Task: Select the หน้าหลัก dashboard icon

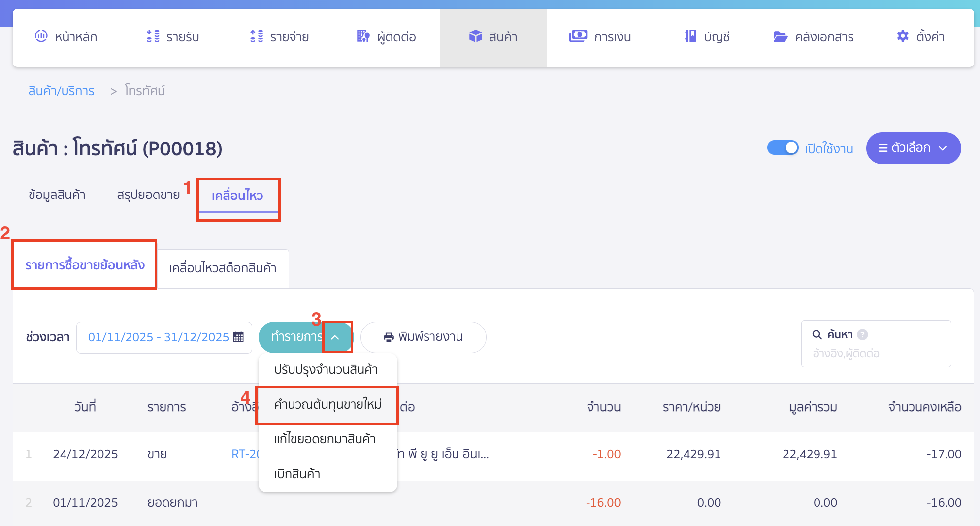Action: [x=41, y=36]
